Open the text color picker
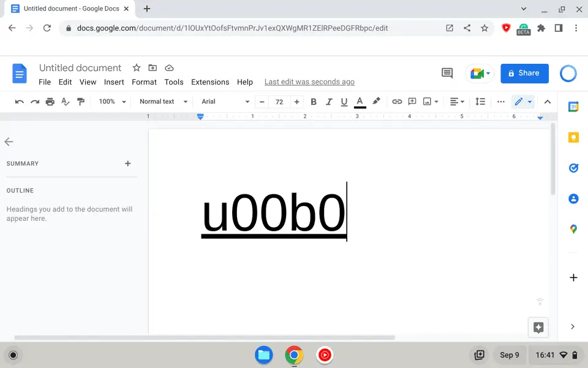 point(360,101)
